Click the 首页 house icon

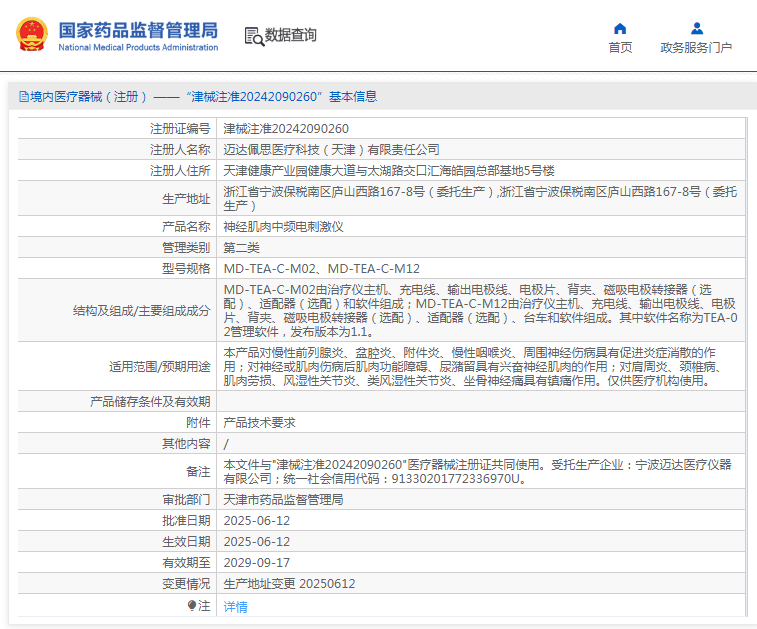tap(620, 28)
